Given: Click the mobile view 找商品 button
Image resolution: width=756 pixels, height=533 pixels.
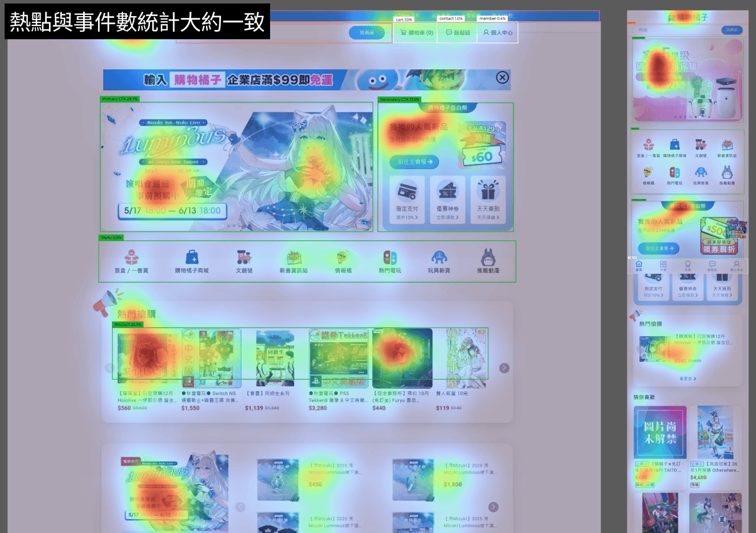Looking at the screenshot, I should pos(732,30).
